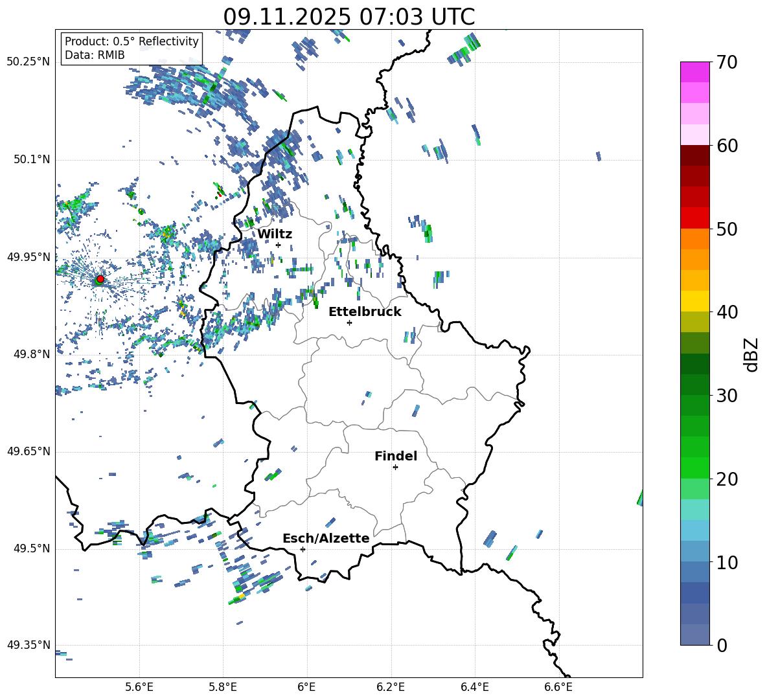Click the colorbar tick label 0

(722, 646)
